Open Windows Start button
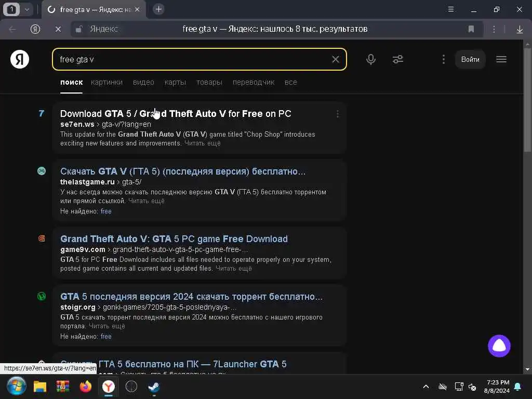532x399 pixels. tap(16, 386)
